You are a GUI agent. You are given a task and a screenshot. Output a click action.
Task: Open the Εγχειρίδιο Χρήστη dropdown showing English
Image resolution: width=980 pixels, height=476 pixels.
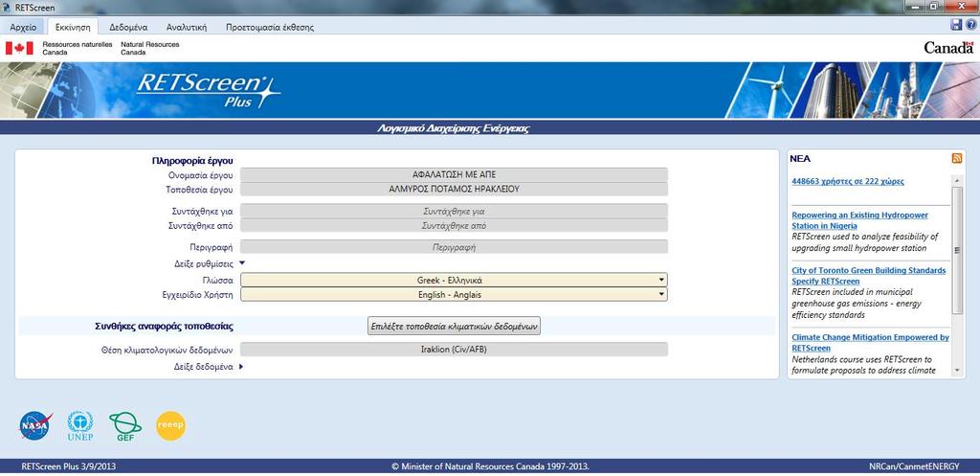(454, 295)
